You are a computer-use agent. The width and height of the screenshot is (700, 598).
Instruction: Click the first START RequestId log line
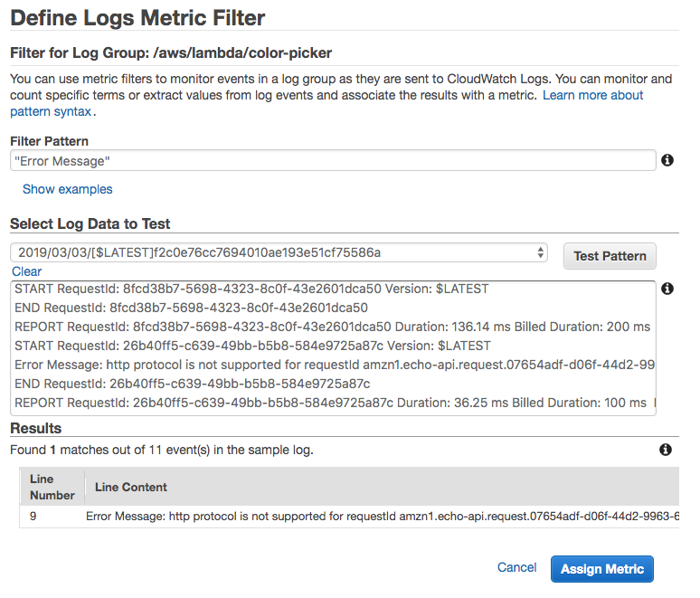(x=251, y=289)
